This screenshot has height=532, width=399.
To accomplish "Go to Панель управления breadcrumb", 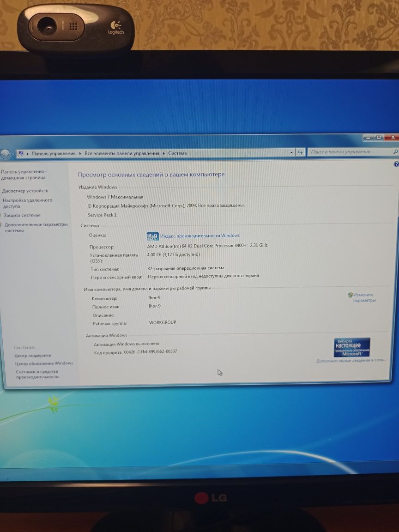I will (x=54, y=153).
